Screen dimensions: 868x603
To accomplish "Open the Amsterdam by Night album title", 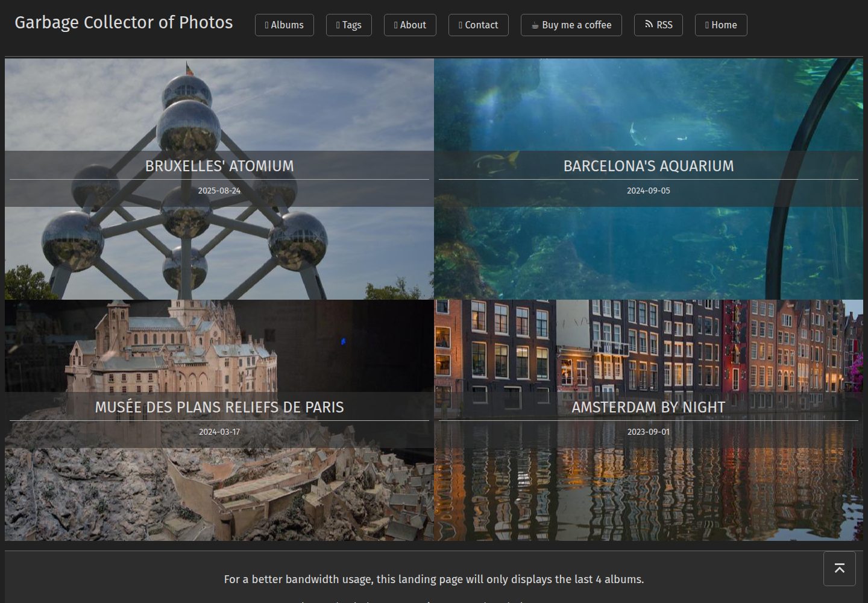I will (649, 407).
